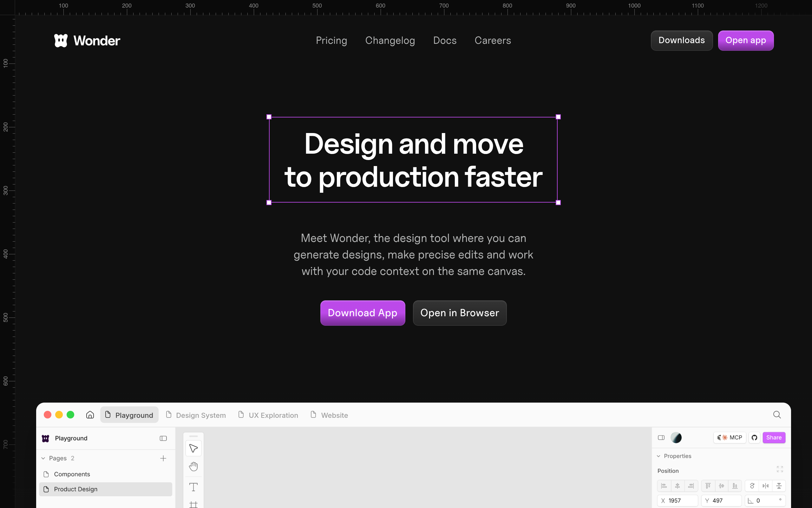This screenshot has width=812, height=508.
Task: Click the Downloads button in header
Action: [681, 40]
